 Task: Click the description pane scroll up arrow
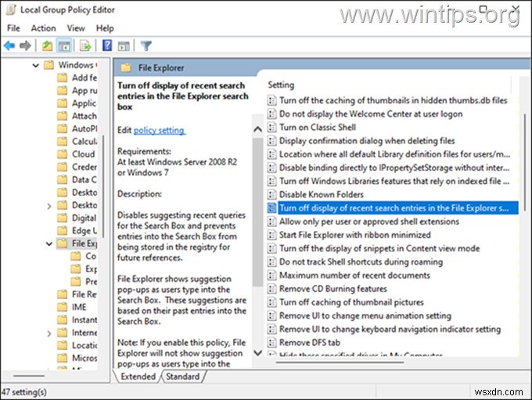[x=258, y=129]
